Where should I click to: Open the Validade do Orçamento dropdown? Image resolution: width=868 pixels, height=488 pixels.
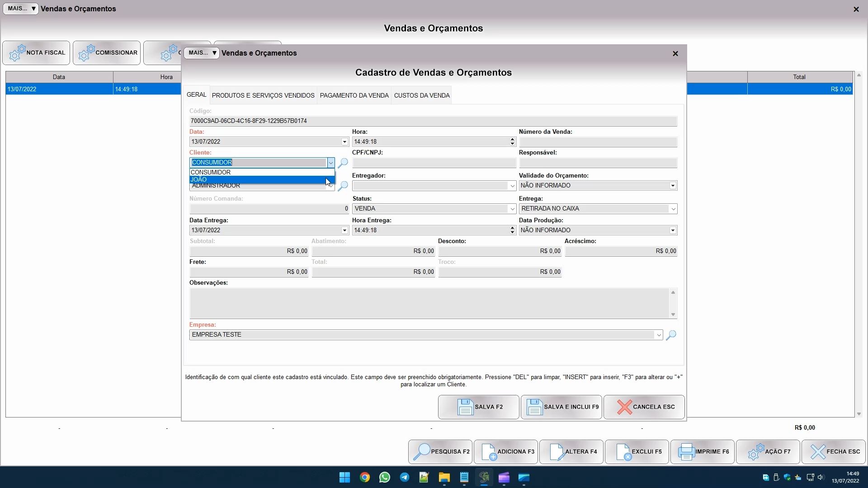pos(673,186)
